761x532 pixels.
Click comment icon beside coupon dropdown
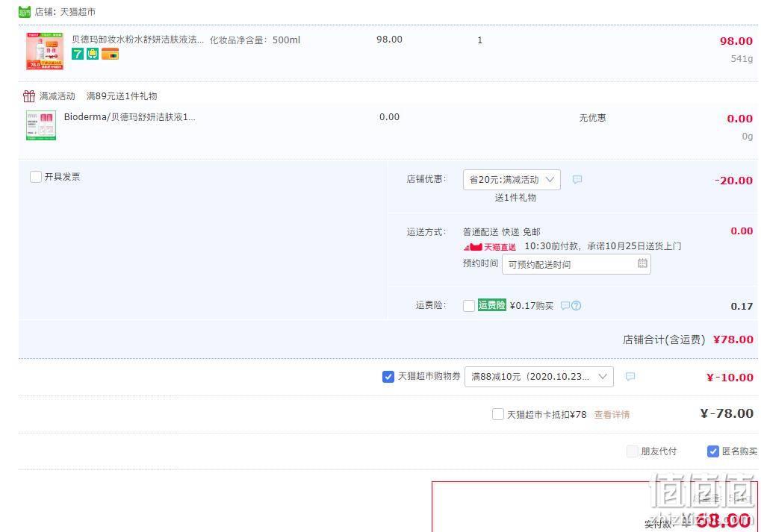pos(630,376)
